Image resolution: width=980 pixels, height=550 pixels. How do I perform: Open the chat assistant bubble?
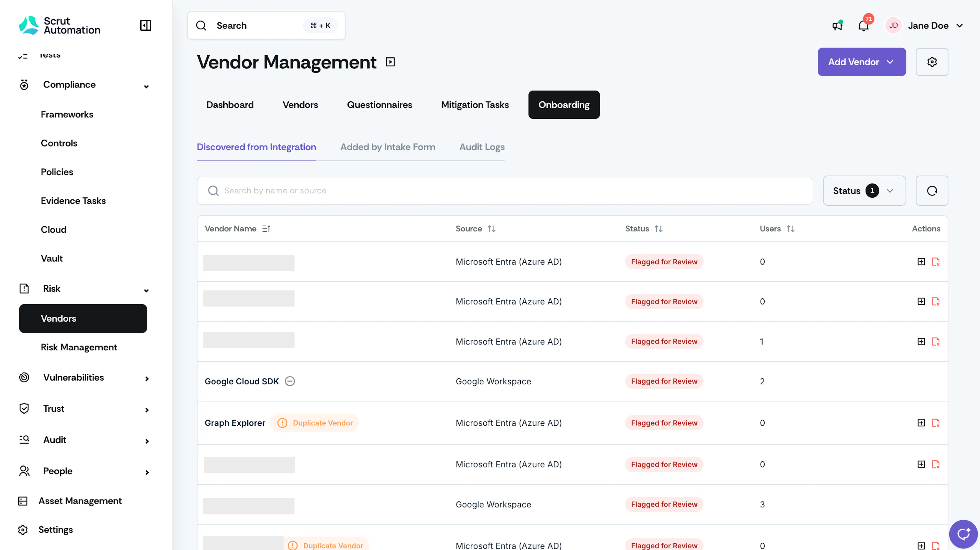pos(963,534)
